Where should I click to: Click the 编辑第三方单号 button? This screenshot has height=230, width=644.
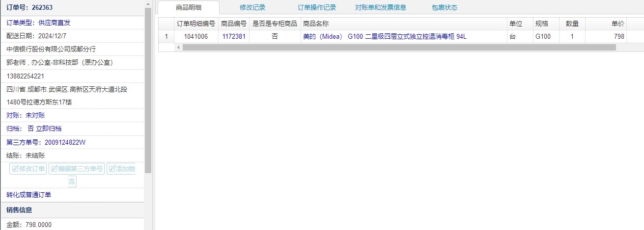pos(77,169)
